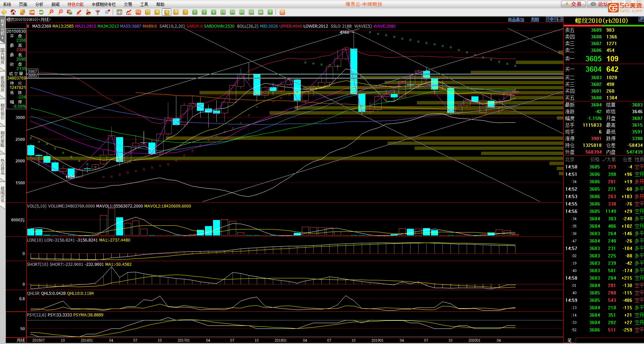Switch to the 技术分析 side tab
This screenshot has height=344, width=644.
pos(3,30)
